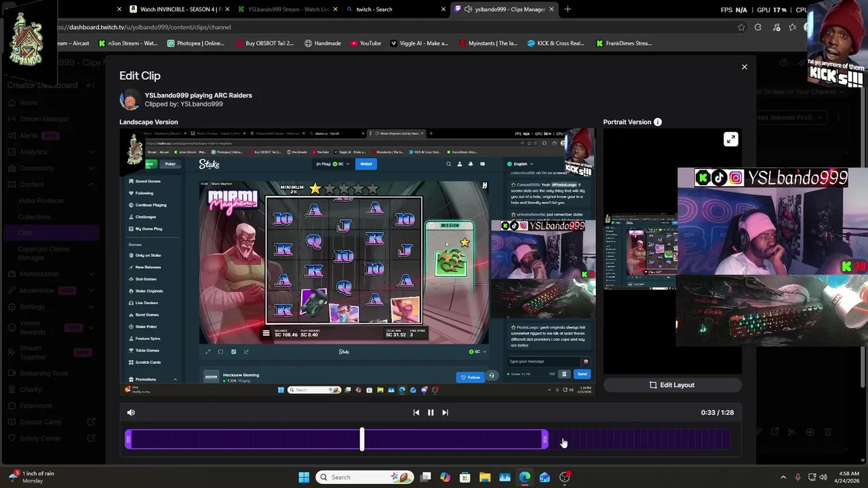Screen dimensions: 868x488
Task: Close the Clips Manager browser tab
Action: tap(552, 9)
